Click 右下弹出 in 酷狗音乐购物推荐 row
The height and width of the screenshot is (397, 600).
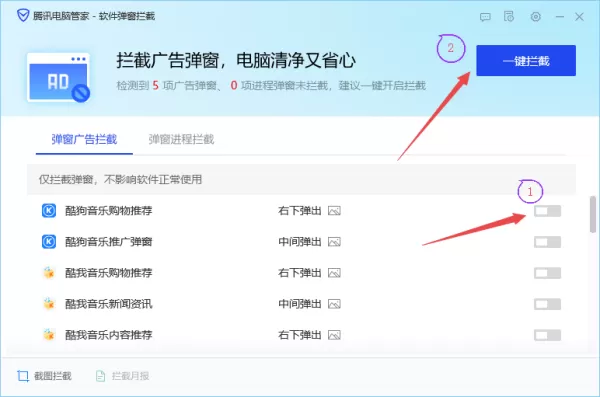pos(300,211)
